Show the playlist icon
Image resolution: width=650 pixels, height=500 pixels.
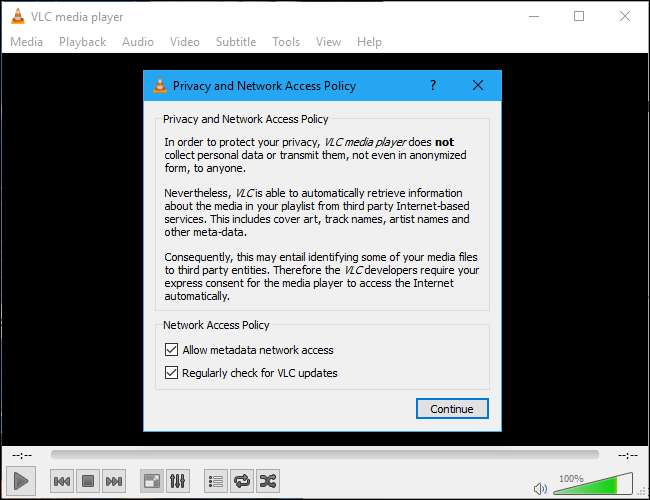click(x=215, y=481)
